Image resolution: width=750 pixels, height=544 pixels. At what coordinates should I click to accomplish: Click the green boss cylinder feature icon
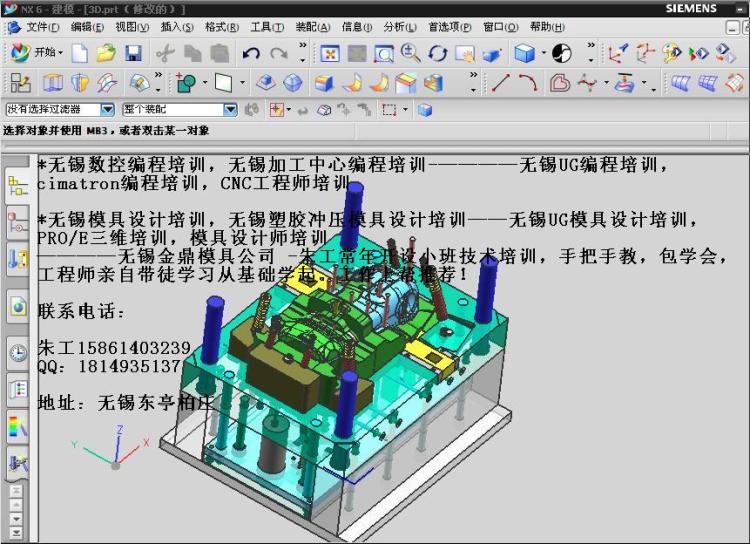pyautogui.click(x=186, y=83)
